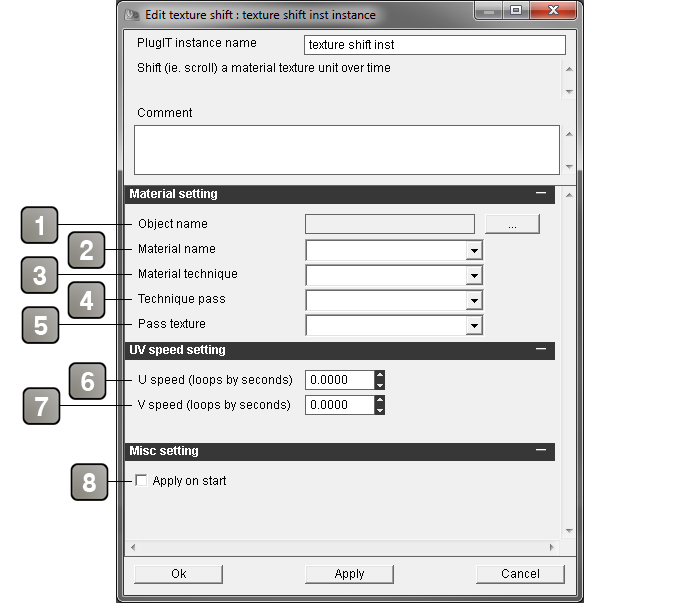700x603 pixels.
Task: Close the Edit texture shift window
Action: pos(553,11)
